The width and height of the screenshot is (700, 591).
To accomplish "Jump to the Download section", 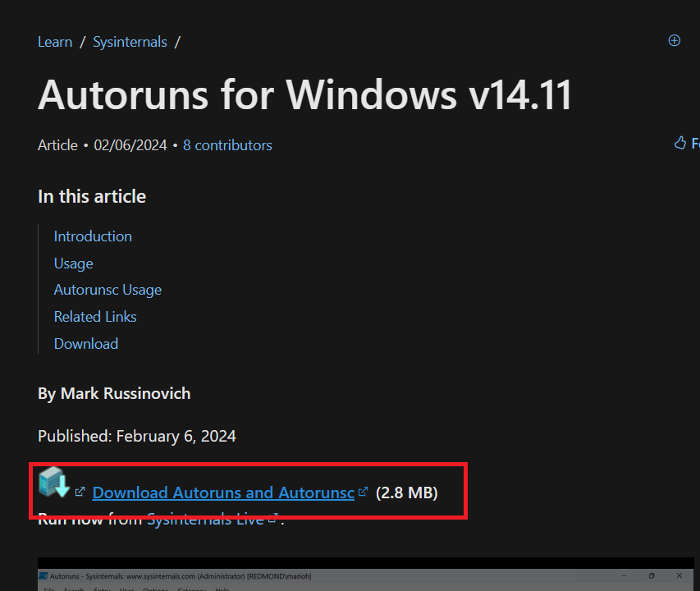I will pos(86,344).
